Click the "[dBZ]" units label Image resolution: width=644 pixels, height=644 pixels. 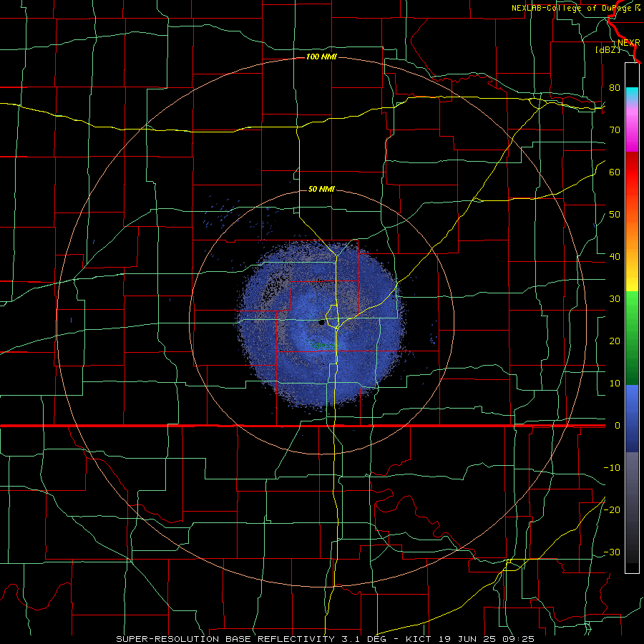pos(608,50)
